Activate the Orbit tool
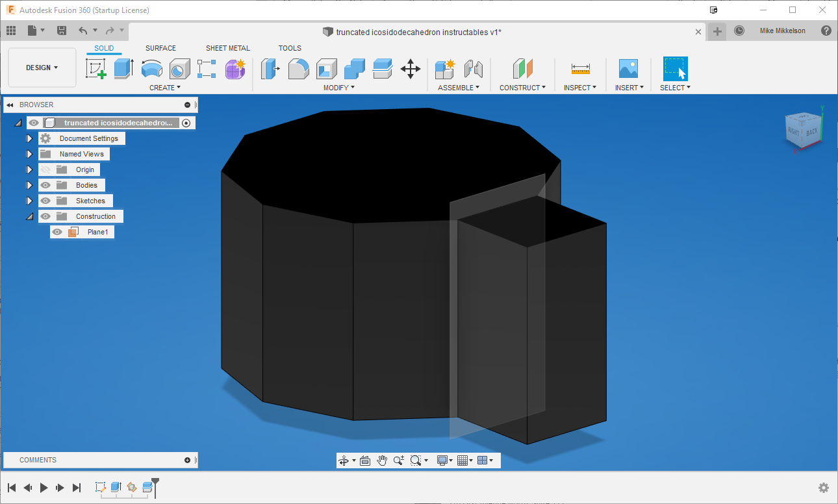Image resolution: width=838 pixels, height=504 pixels. 343,460
